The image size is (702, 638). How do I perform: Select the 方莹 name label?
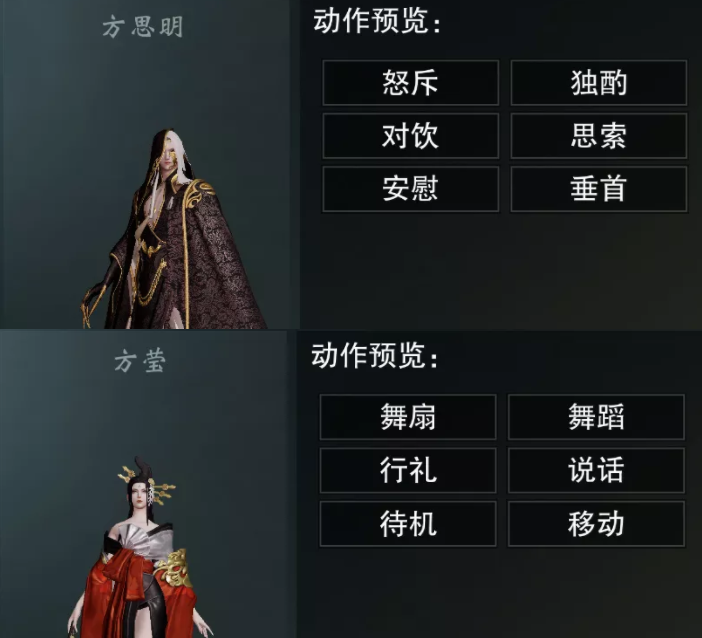click(140, 361)
